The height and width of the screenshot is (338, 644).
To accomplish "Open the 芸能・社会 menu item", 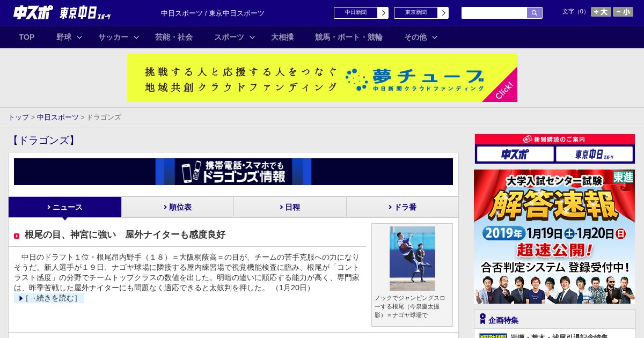I will (x=174, y=37).
